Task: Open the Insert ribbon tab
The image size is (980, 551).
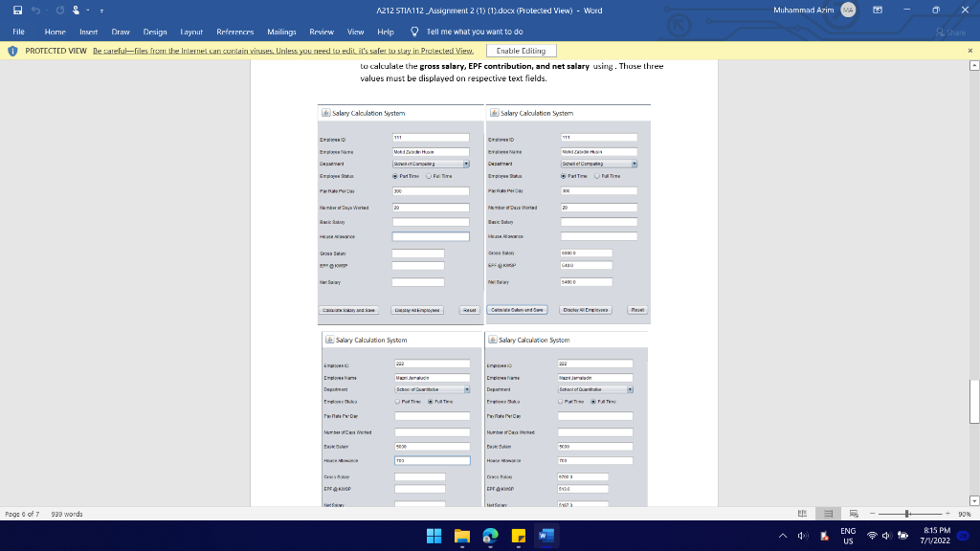Action: [x=88, y=32]
